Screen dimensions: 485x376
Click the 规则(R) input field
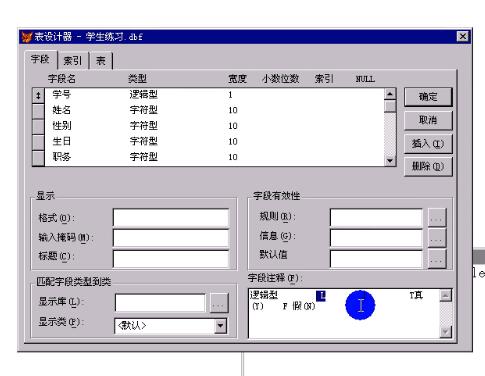point(376,218)
